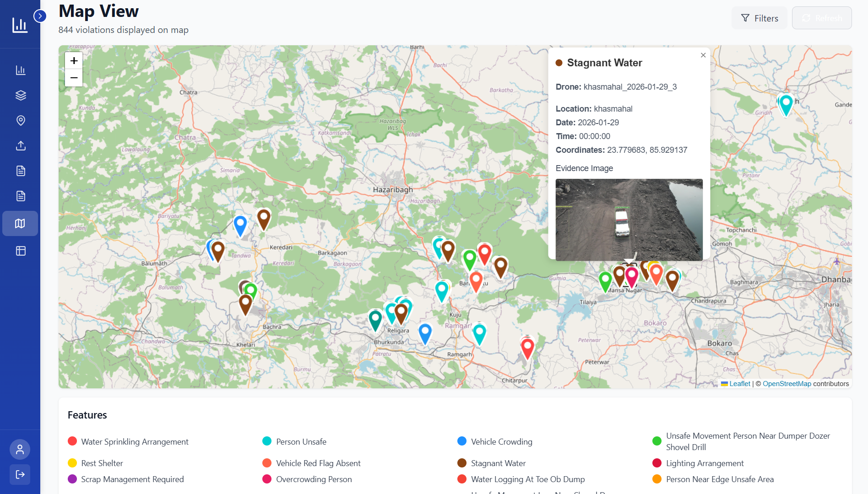Open the user profile avatar in the sidebar
The image size is (868, 494).
point(20,450)
